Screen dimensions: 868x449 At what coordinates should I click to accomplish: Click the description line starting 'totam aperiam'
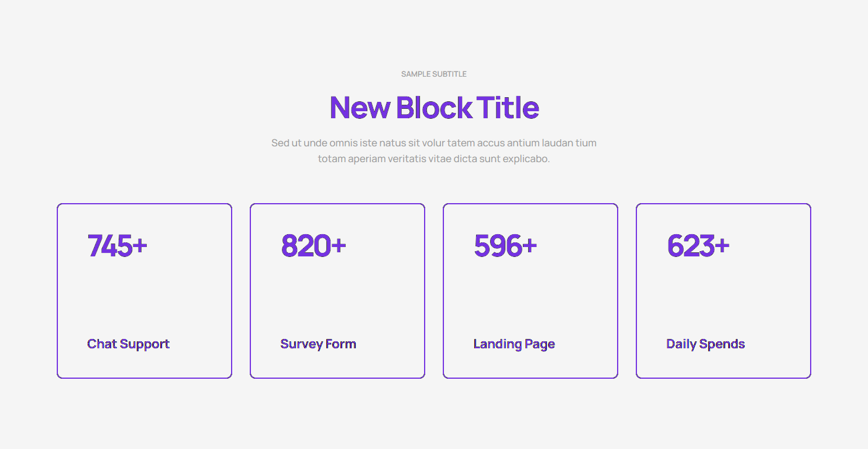pyautogui.click(x=433, y=159)
